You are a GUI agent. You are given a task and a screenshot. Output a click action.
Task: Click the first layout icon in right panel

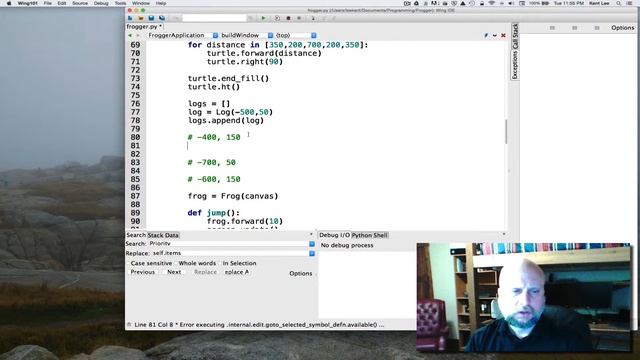pyautogui.click(x=552, y=28)
